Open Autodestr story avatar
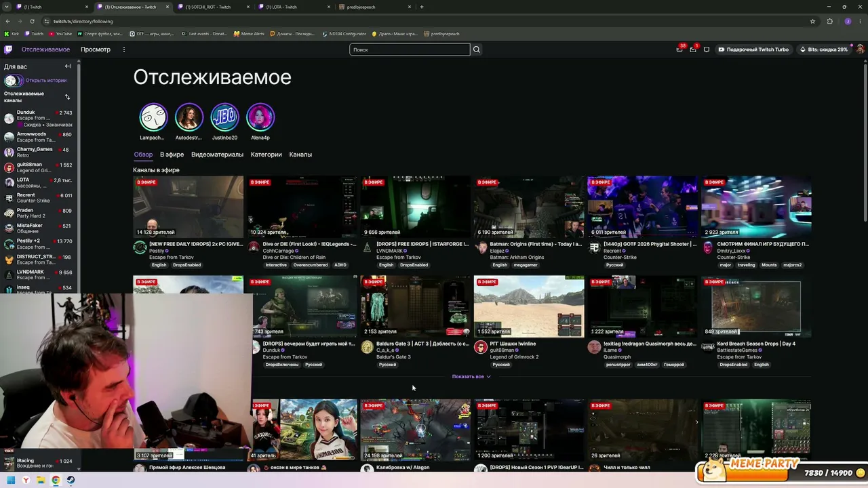The width and height of the screenshot is (868, 488). 189,117
